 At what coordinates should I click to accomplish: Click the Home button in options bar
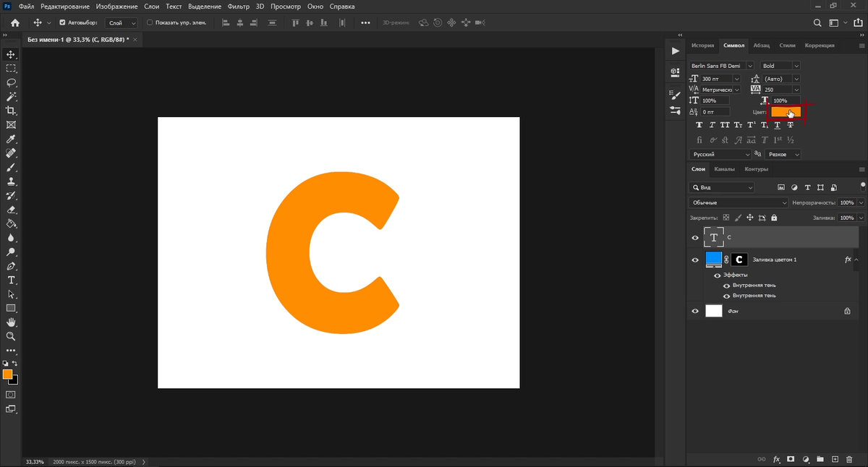[15, 23]
